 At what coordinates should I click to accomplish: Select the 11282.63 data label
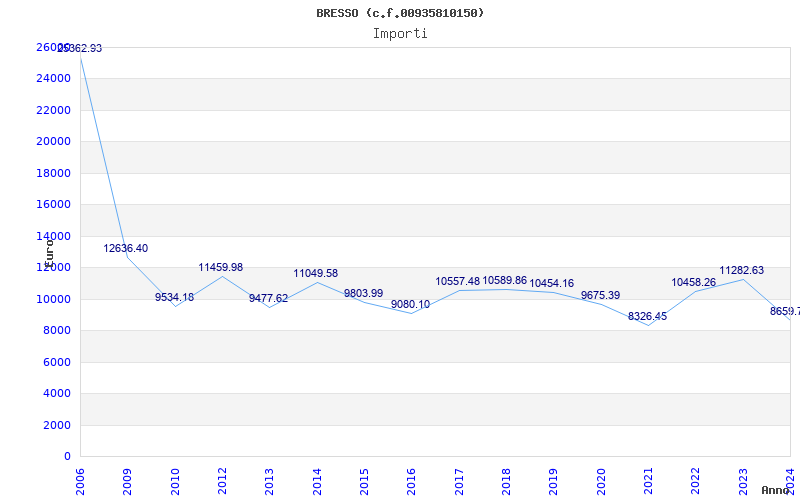coord(741,270)
